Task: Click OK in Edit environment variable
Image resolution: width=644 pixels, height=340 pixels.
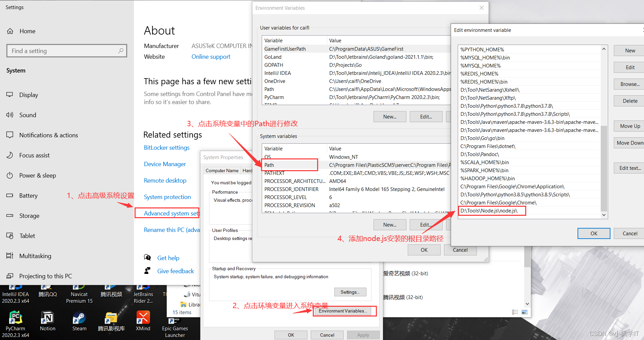Action: coord(594,234)
